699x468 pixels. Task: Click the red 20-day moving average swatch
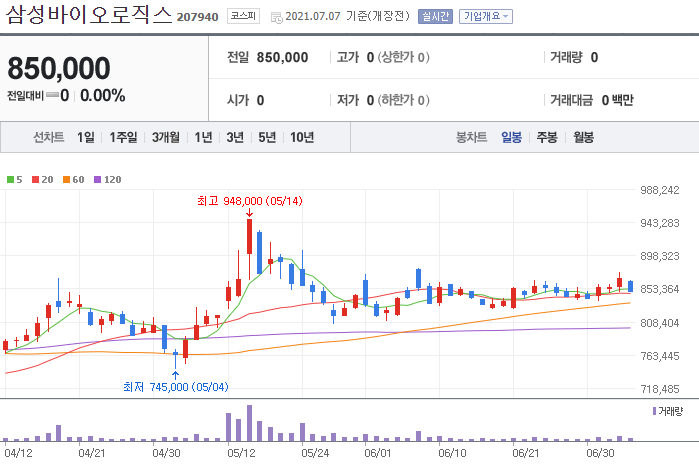coord(36,180)
